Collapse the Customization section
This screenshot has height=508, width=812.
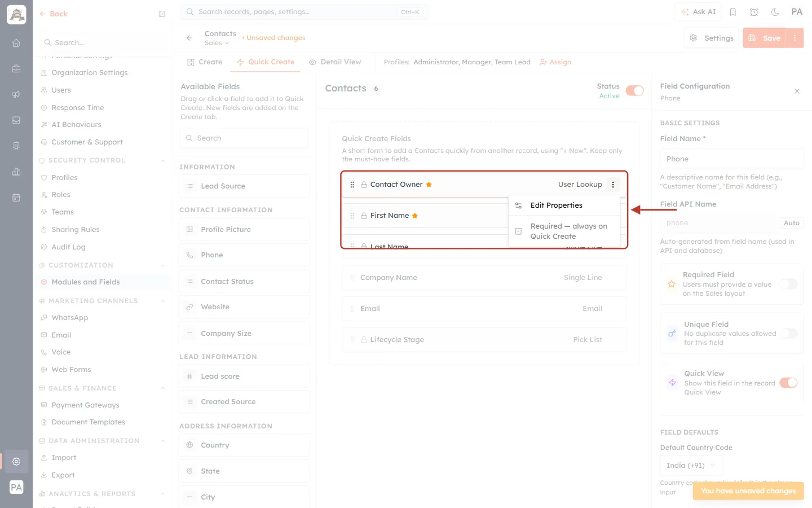pos(163,265)
